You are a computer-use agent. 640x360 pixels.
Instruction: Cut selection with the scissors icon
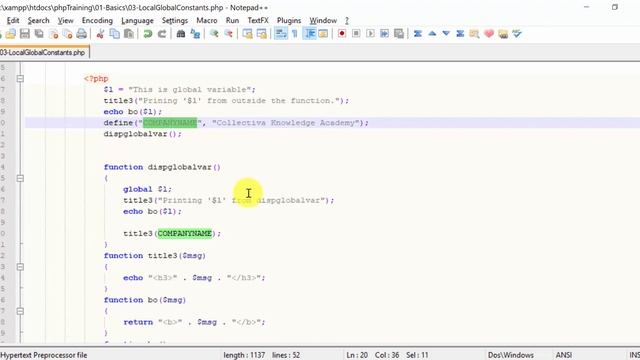point(100,34)
